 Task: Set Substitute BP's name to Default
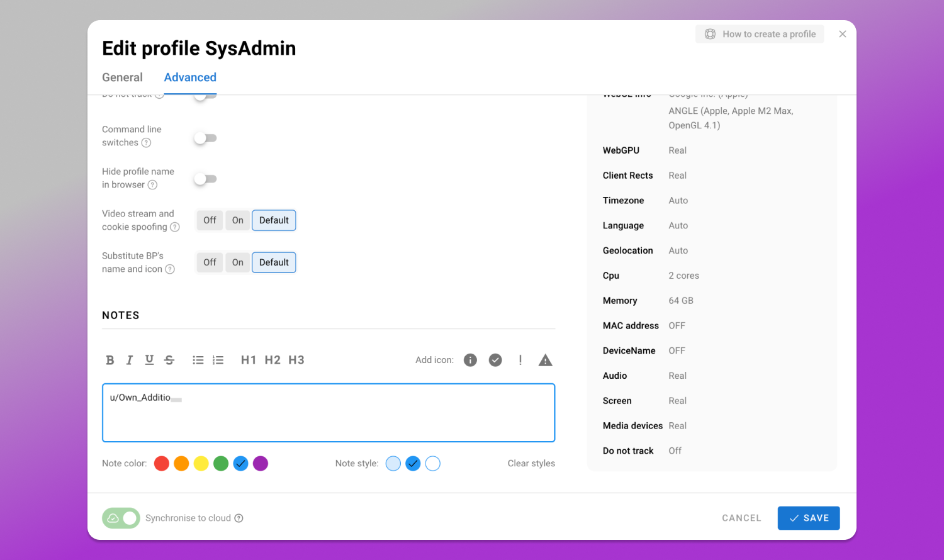click(x=274, y=262)
